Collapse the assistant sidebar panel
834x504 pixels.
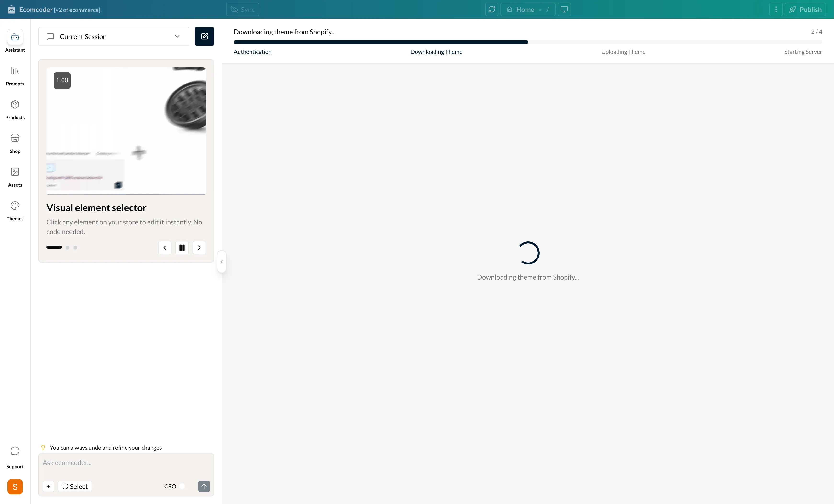coord(222,261)
